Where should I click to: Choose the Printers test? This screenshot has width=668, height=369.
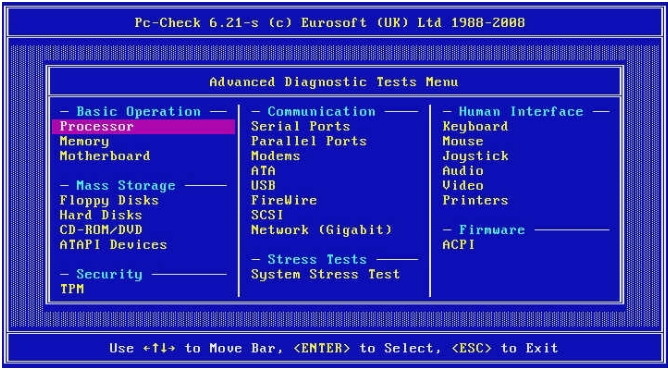pos(475,200)
